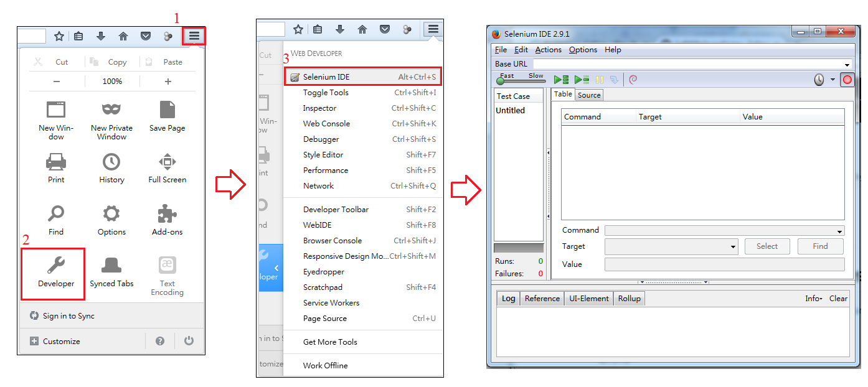
Task: Reset zoom by clicking 100%
Action: (x=112, y=81)
